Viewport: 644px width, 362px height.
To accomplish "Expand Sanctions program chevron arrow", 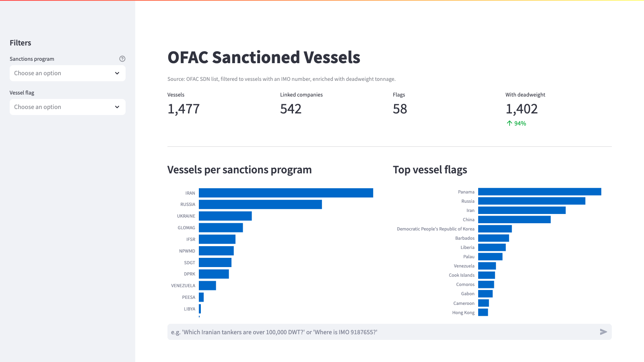I will [x=117, y=73].
